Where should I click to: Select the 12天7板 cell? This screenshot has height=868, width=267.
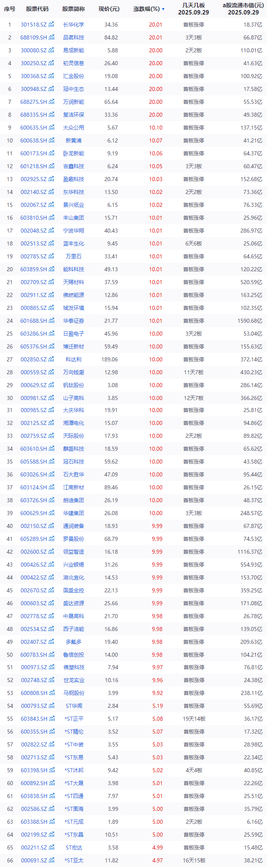pyautogui.click(x=193, y=398)
